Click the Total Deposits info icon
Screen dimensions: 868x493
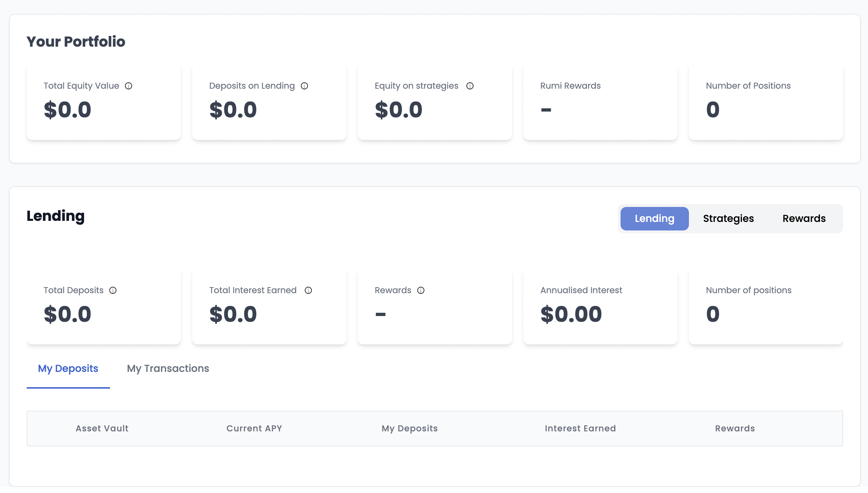113,290
